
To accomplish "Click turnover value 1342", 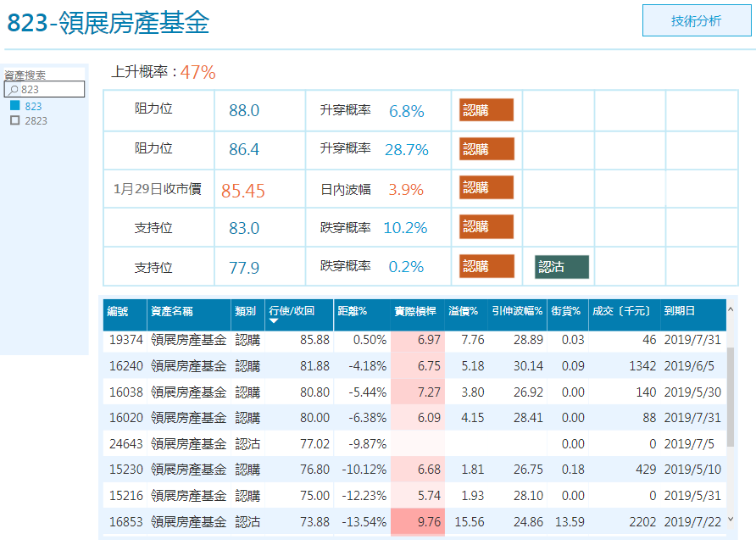I will point(642,366).
